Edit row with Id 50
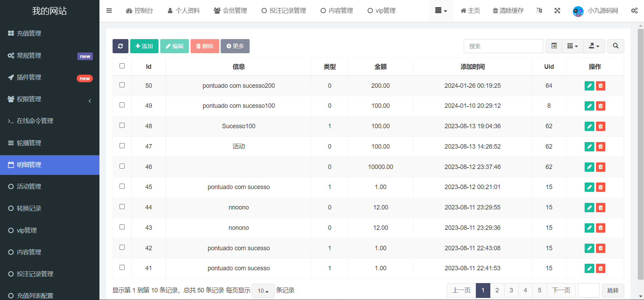The width and height of the screenshot is (644, 300). (589, 86)
